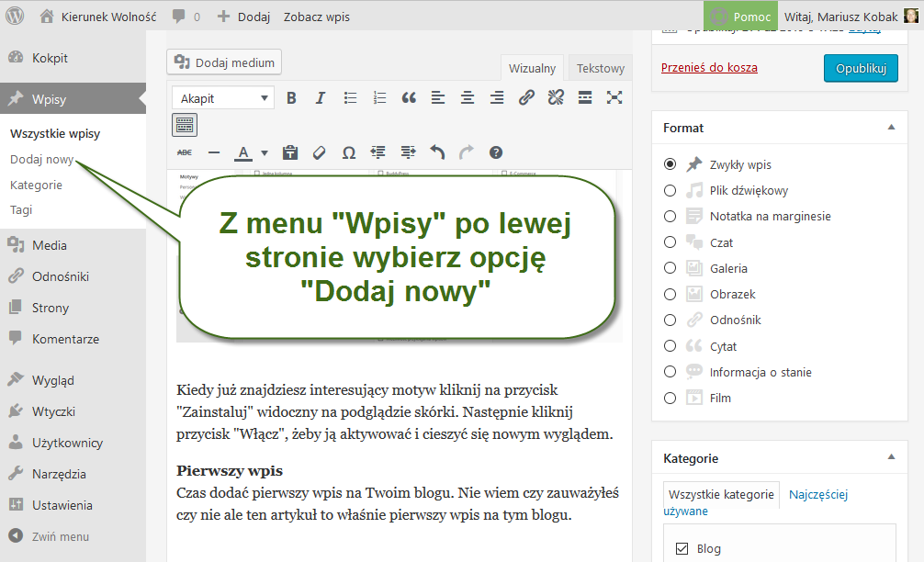Toggle bold formatting in editor toolbar
This screenshot has width=924, height=562.
click(291, 98)
